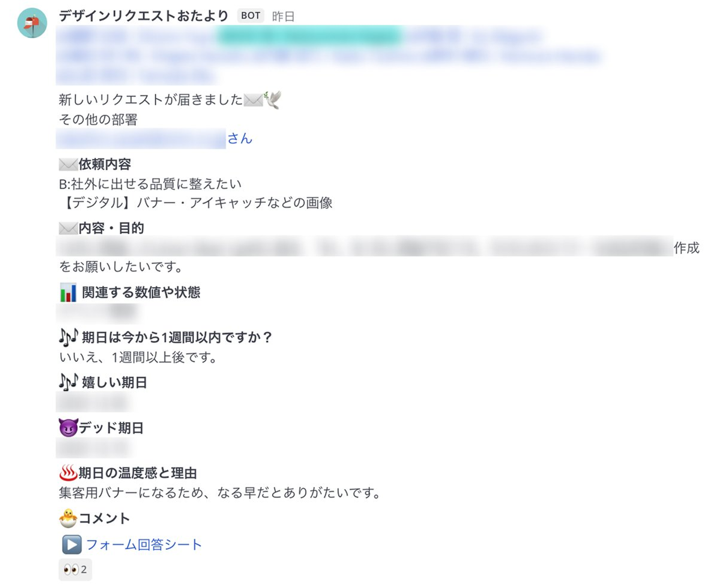Viewport: 718px width, 588px height.
Task: Click the 昨日 message timestamp
Action: (x=283, y=16)
